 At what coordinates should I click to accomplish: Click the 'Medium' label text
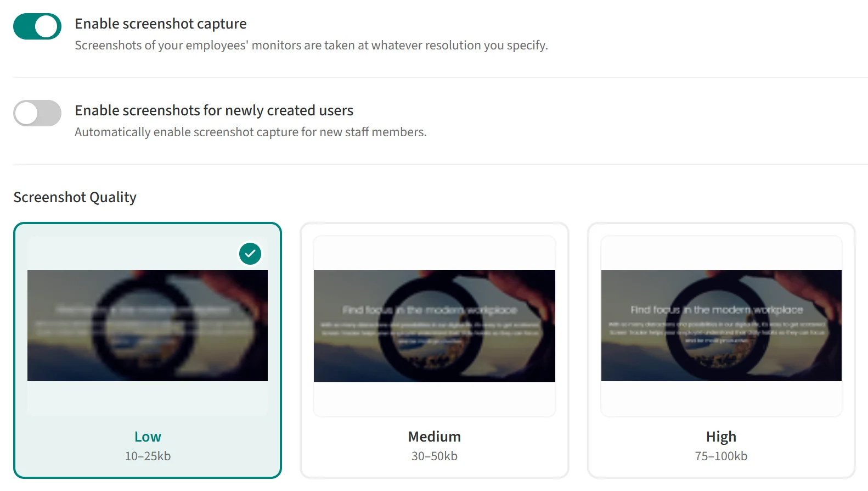(x=435, y=437)
